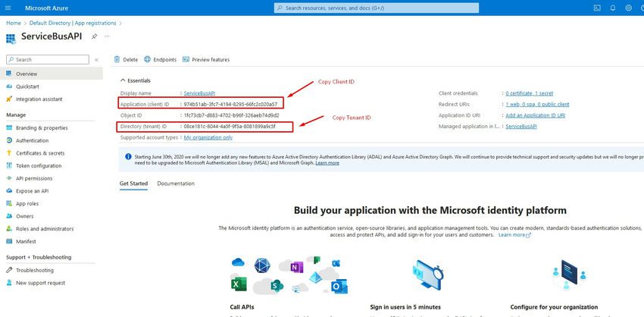Switch to the Documentation tab
Screen dimensions: 644x317
point(176,184)
